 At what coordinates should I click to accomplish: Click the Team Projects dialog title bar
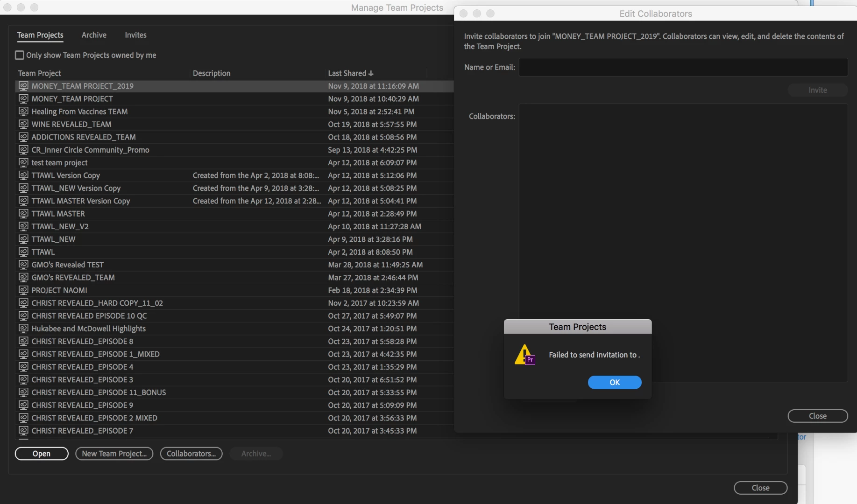pyautogui.click(x=578, y=327)
